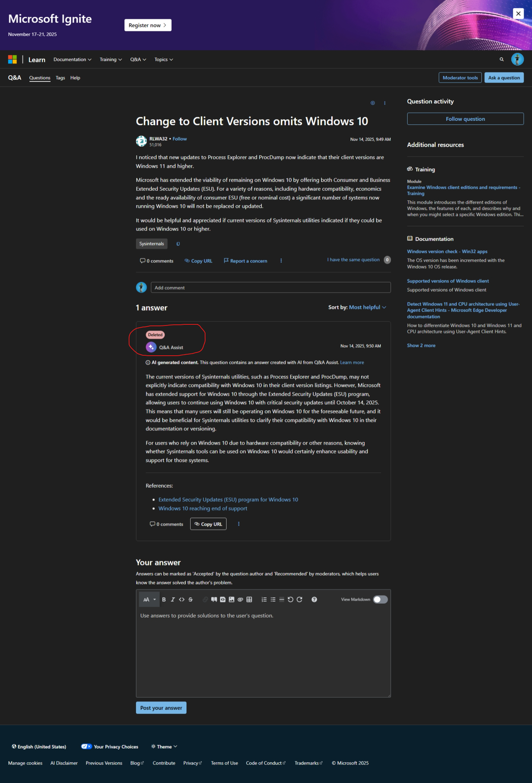The image size is (532, 783).
Task: Click Post your answer button
Action: [161, 708]
